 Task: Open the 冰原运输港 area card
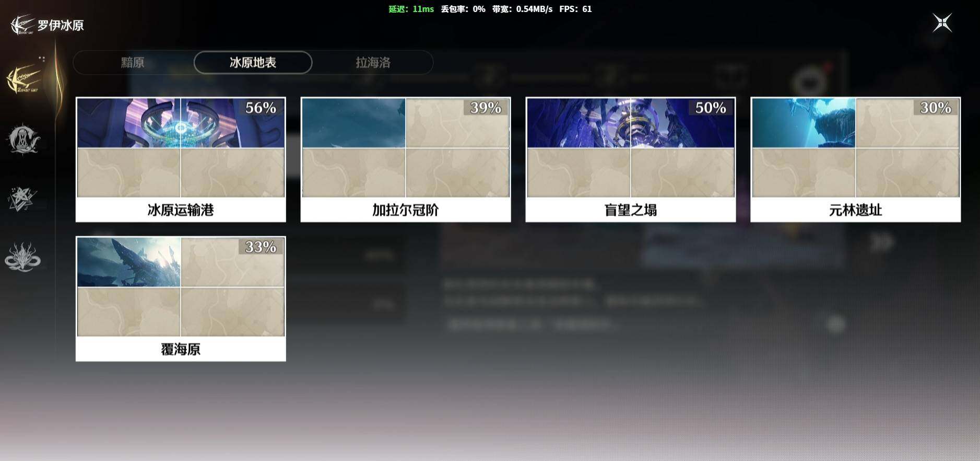pyautogui.click(x=181, y=159)
